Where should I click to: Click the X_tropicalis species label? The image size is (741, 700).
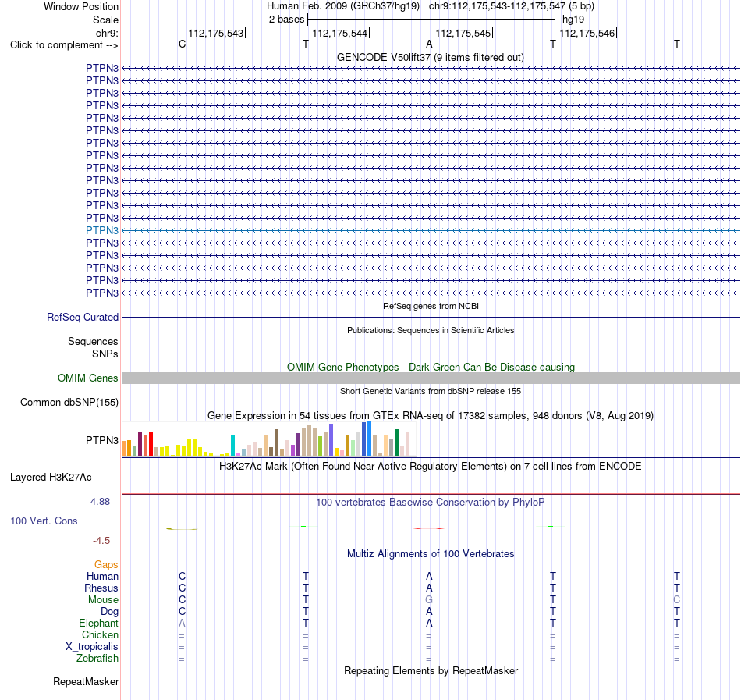92,647
